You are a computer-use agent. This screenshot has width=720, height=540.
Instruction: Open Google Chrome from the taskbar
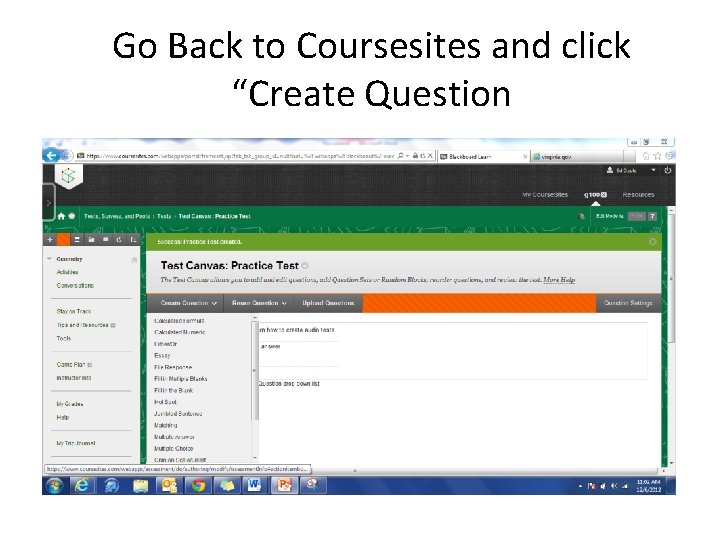coord(198,485)
